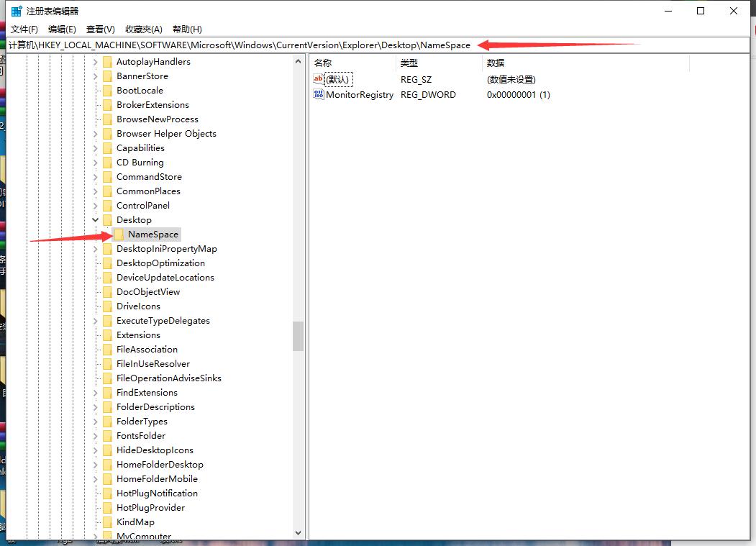The height and width of the screenshot is (546, 756).
Task: Expand the CommonPlaces key
Action: [x=95, y=191]
